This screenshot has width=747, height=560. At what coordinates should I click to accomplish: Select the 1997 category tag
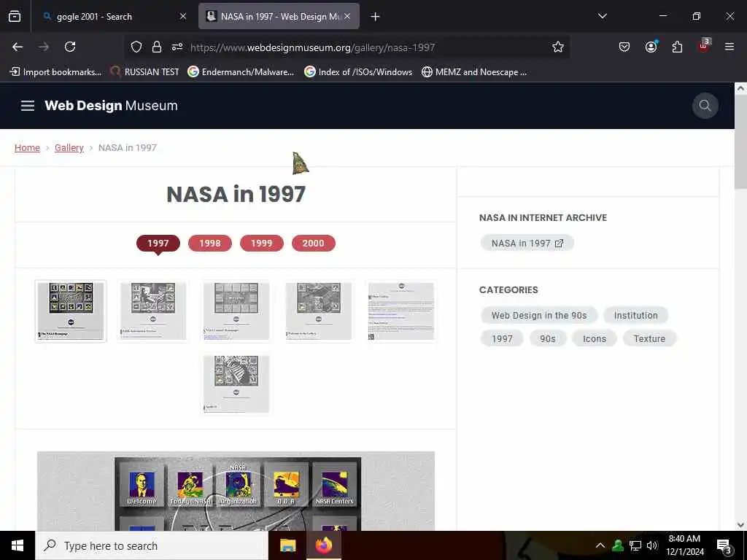[x=502, y=338]
